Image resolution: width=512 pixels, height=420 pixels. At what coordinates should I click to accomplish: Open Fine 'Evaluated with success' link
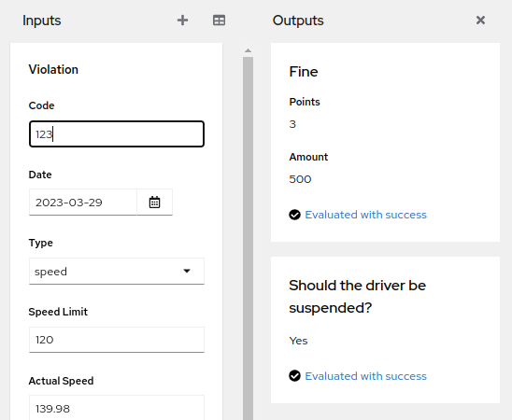(365, 215)
